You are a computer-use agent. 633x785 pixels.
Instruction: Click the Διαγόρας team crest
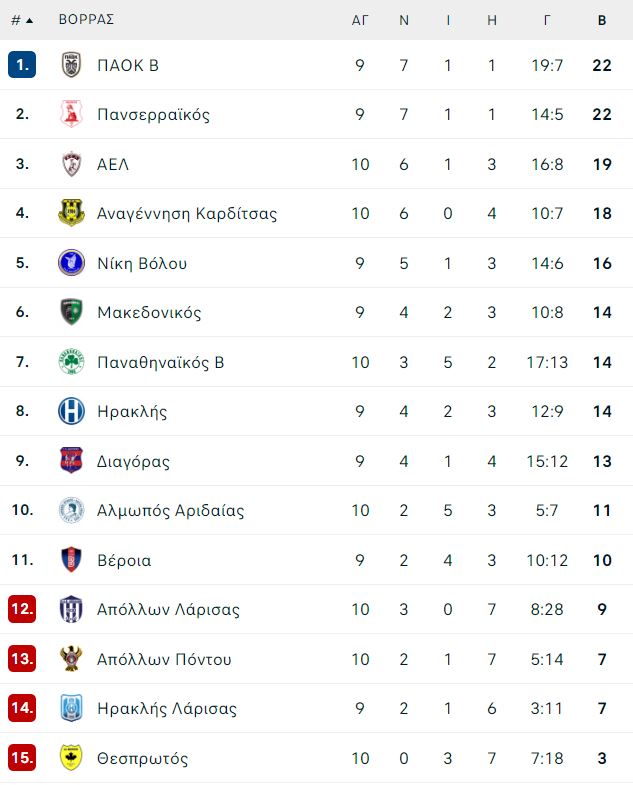[71, 460]
